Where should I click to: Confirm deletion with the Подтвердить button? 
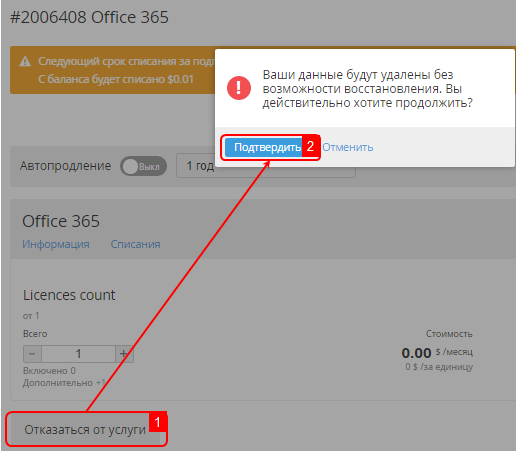263,147
